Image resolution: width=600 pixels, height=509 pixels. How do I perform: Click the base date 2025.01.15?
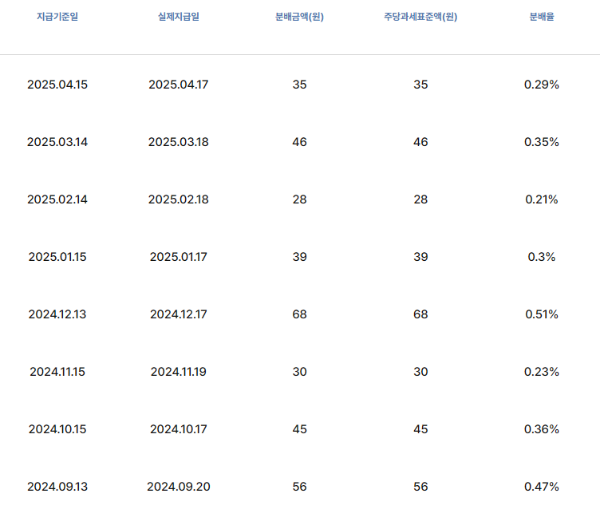tap(57, 257)
